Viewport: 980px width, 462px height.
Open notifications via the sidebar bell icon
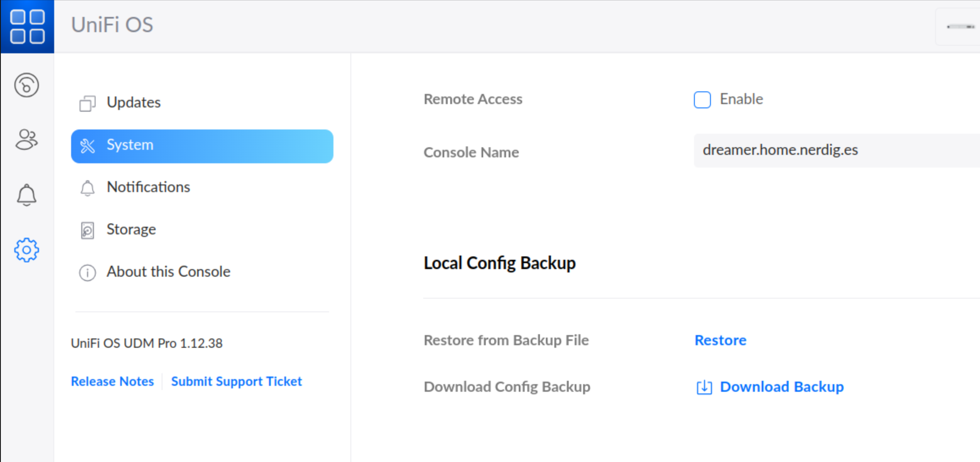click(x=27, y=195)
